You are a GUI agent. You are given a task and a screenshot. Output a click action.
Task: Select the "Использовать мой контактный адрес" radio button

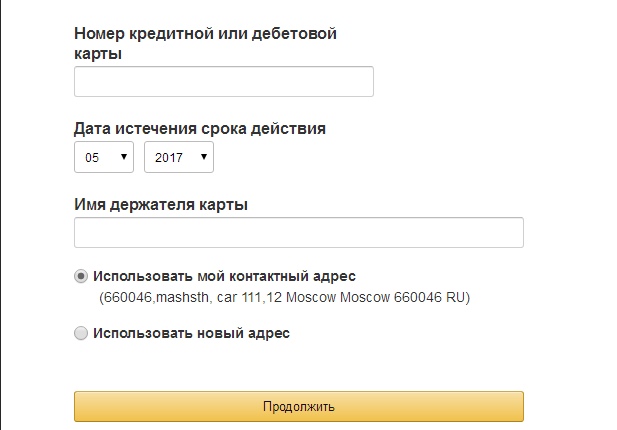(x=81, y=276)
